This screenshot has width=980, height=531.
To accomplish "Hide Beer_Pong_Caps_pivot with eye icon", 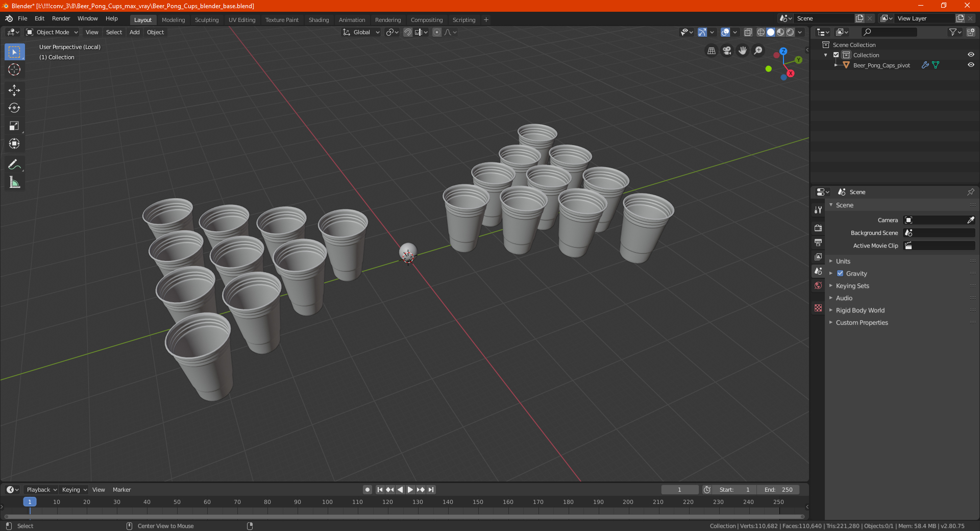I will click(x=971, y=65).
